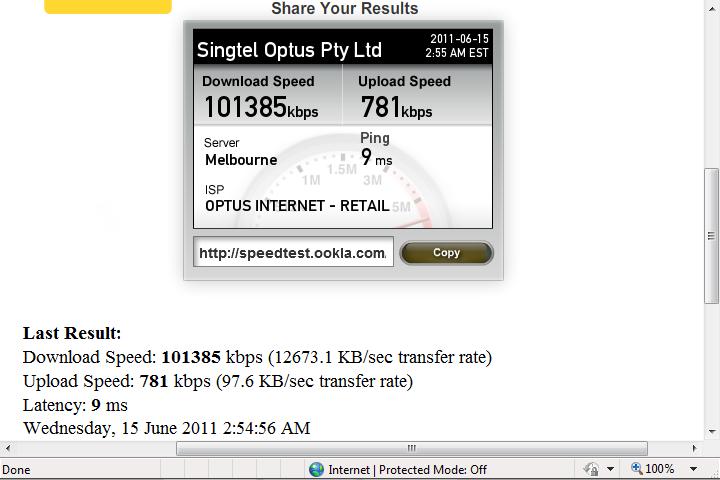The width and height of the screenshot is (720, 480).
Task: Click the '97.6 KB/sec transfer rate' text
Action: point(315,381)
